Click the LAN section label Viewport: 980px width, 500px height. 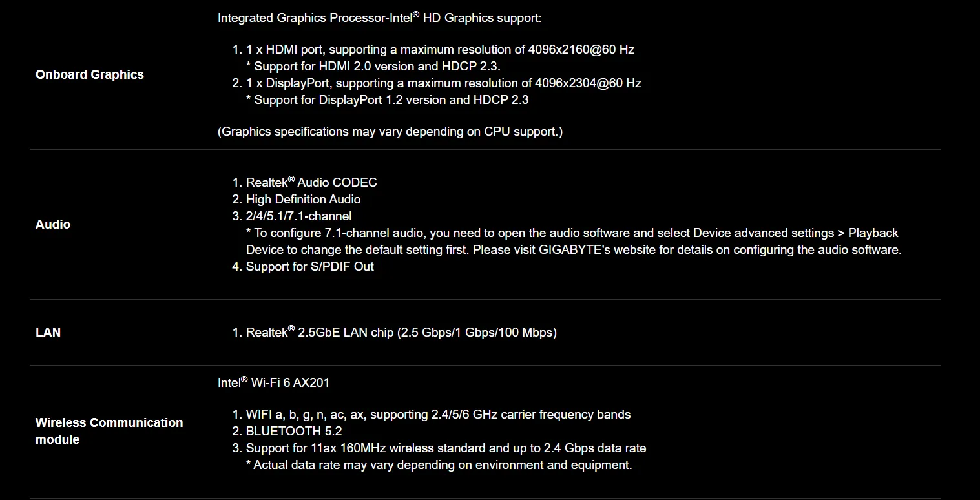48,332
